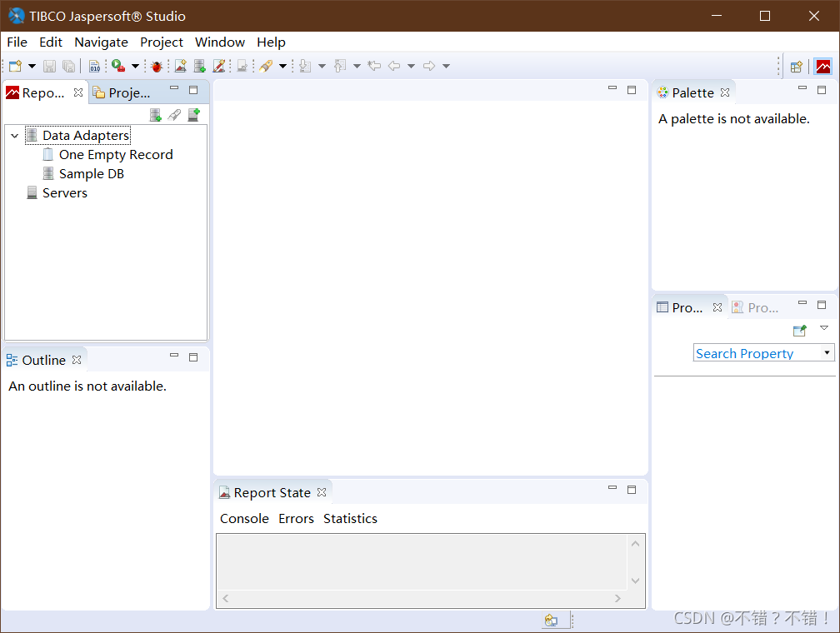The height and width of the screenshot is (633, 840).
Task: Maximize the Outline panel
Action: pyautogui.click(x=193, y=357)
